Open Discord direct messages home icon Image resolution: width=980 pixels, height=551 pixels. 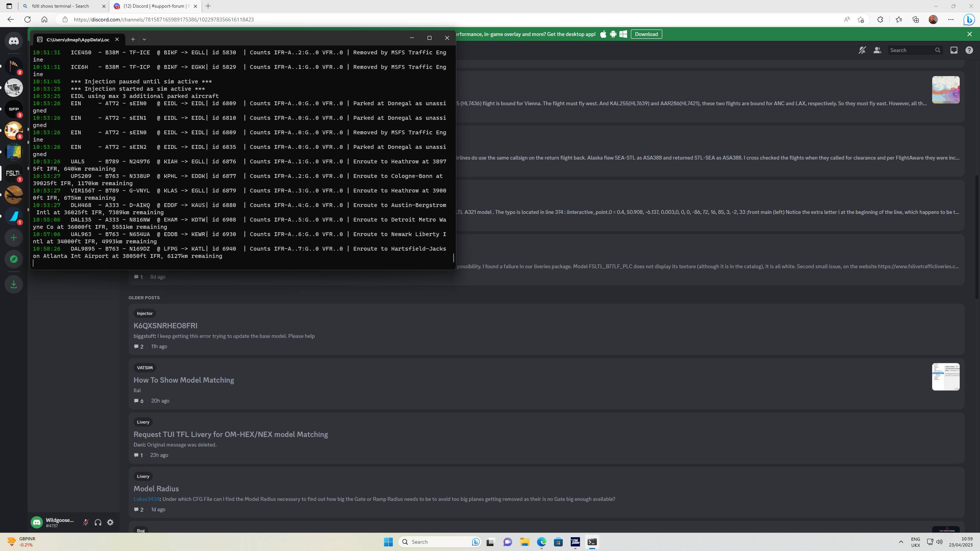[14, 41]
